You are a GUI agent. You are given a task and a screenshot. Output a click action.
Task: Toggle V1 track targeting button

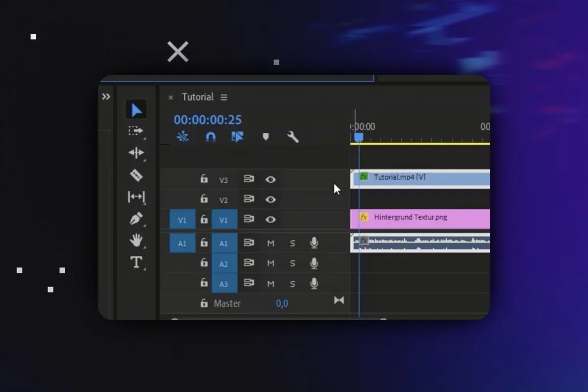(x=224, y=220)
